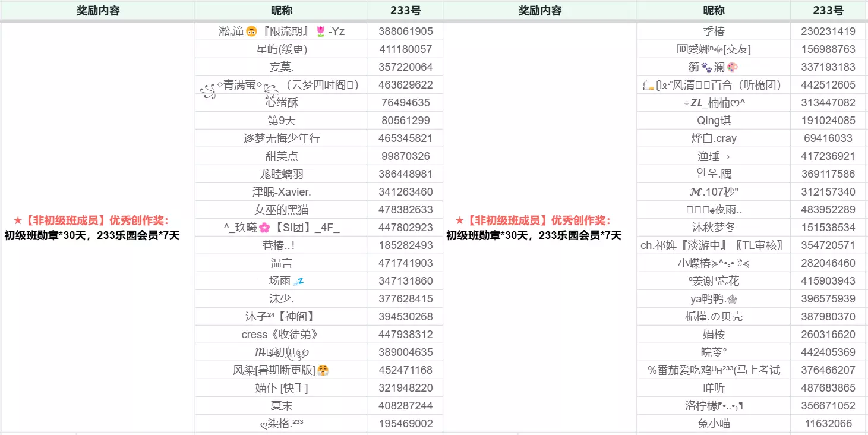Image resolution: width=868 pixels, height=435 pixels.
Task: Select the nickname "안우.隅"
Action: coord(714,174)
